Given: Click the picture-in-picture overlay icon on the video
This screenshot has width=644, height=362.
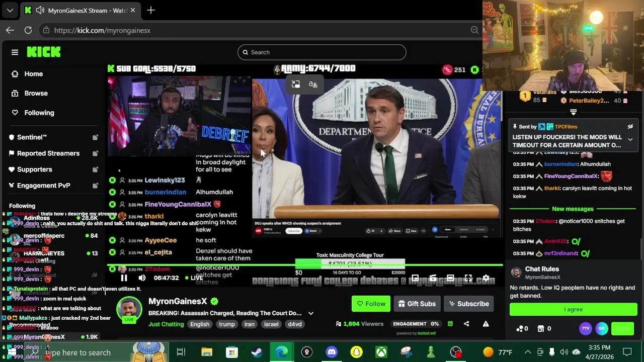Looking at the screenshot, I should (296, 84).
